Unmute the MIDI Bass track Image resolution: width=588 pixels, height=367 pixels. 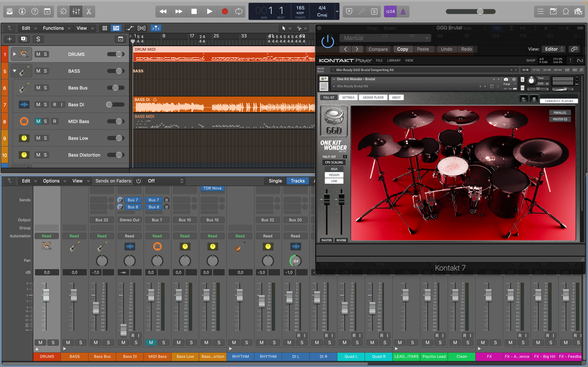(x=38, y=121)
